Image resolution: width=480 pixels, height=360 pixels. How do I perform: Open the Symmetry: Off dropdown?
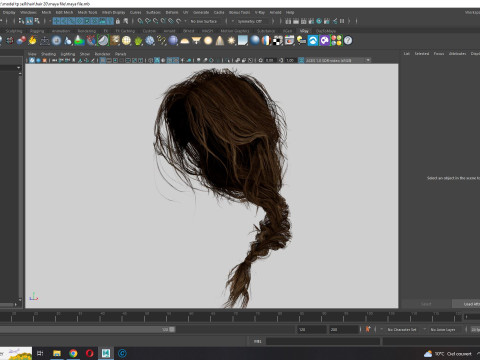[x=251, y=21]
